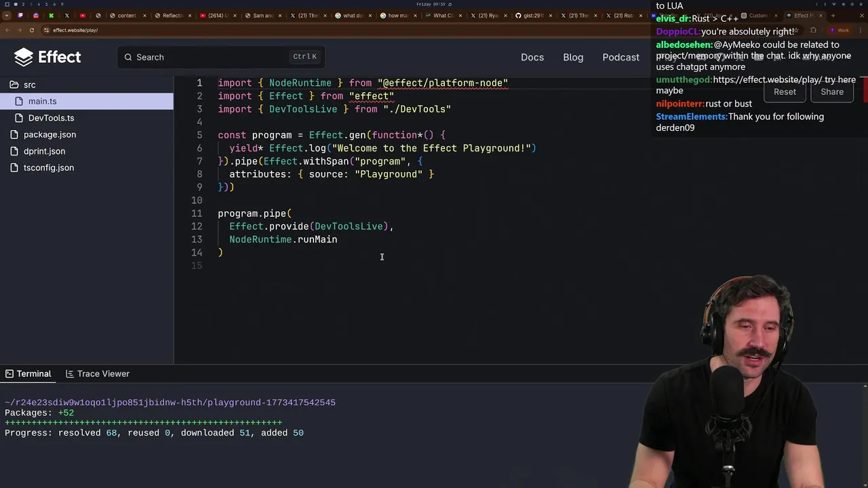Switch to the '(2614)' YouTube browser tab
The width and height of the screenshot is (868, 488).
218,16
